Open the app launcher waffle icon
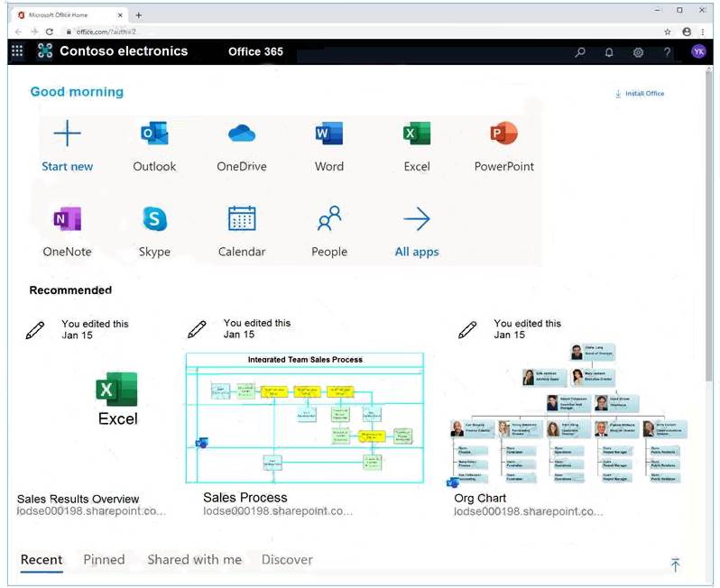720x588 pixels. pos(17,51)
